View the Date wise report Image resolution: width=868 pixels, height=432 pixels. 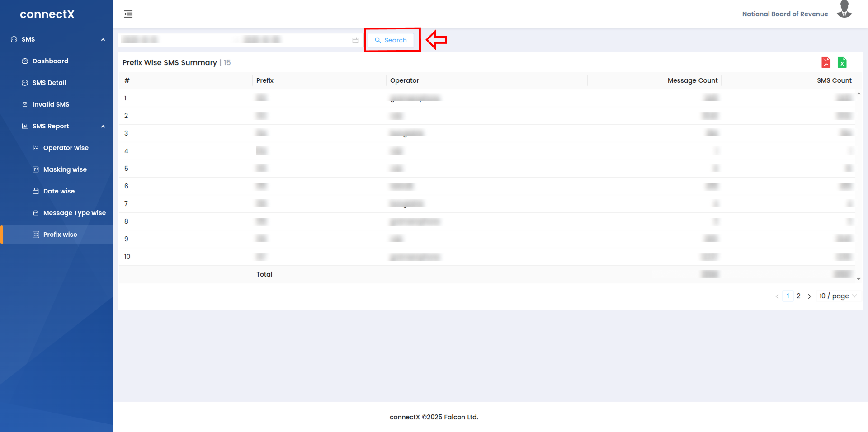(59, 191)
